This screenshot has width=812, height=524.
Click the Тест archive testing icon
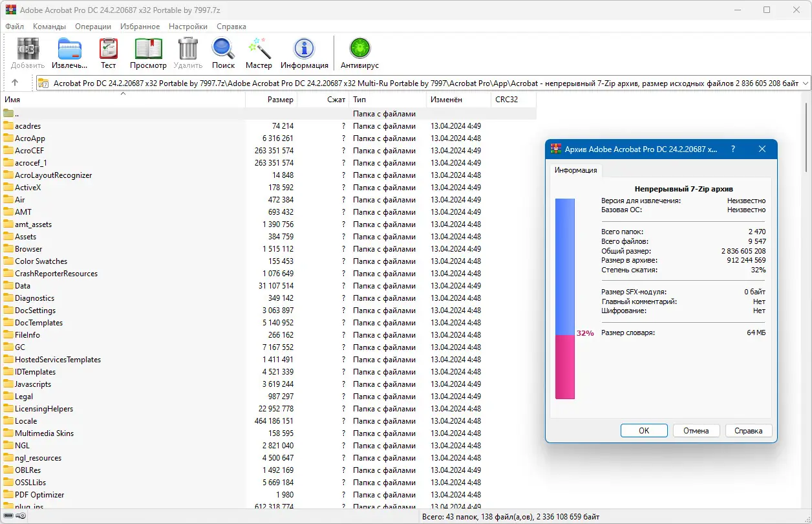[x=108, y=49]
